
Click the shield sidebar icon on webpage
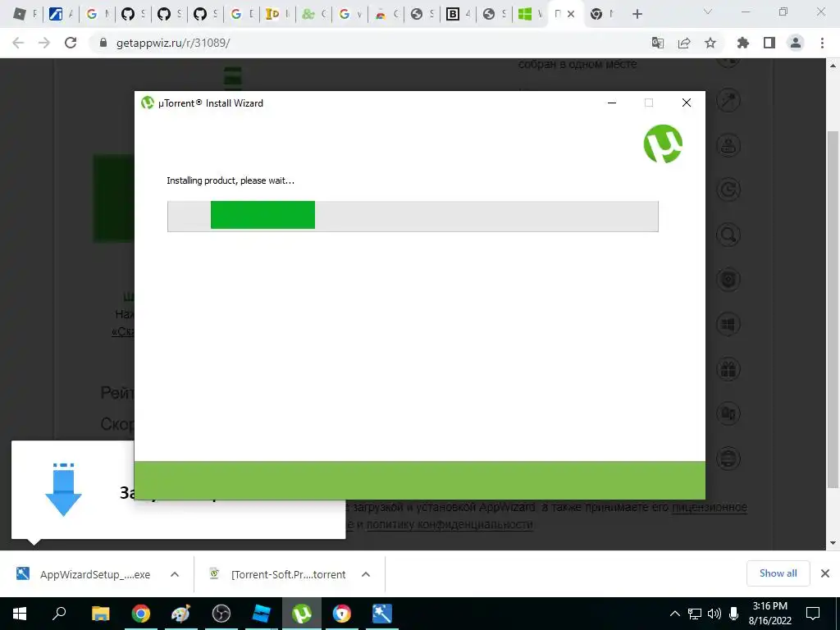[728, 279]
